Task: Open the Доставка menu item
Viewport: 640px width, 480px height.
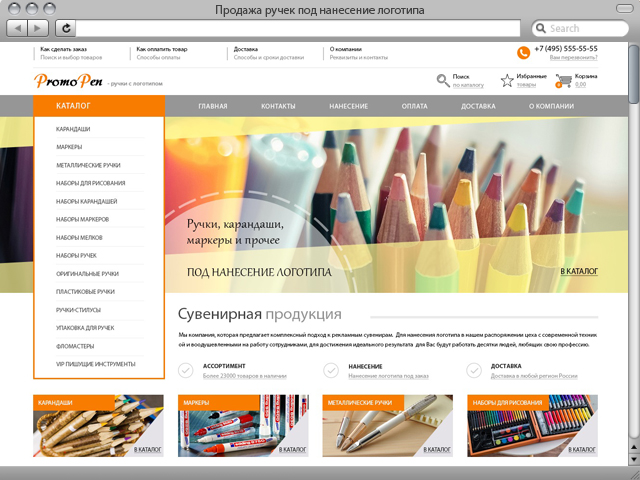Action: [478, 106]
